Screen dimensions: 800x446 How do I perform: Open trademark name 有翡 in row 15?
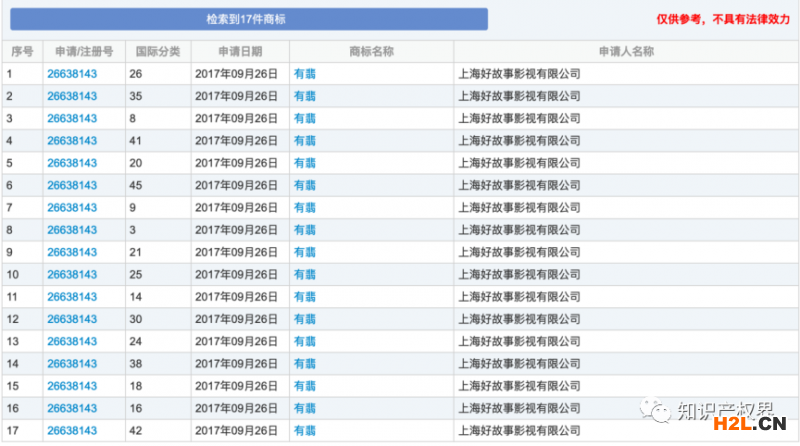305,386
